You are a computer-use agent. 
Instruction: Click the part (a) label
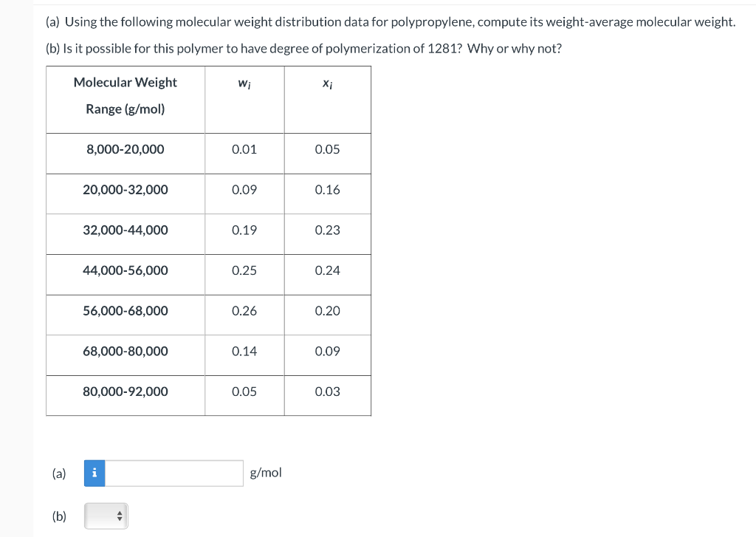(58, 473)
